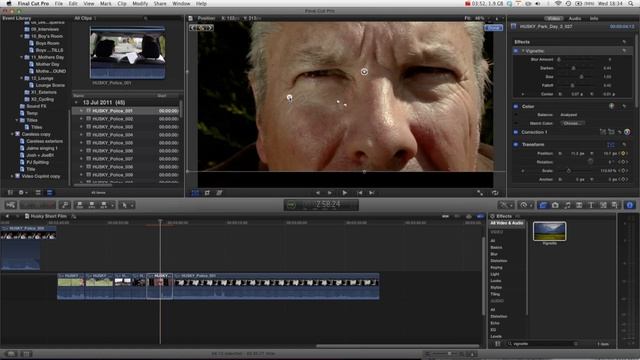This screenshot has width=640, height=360.
Task: Add keyframe for Transform Position
Action: 623,153
